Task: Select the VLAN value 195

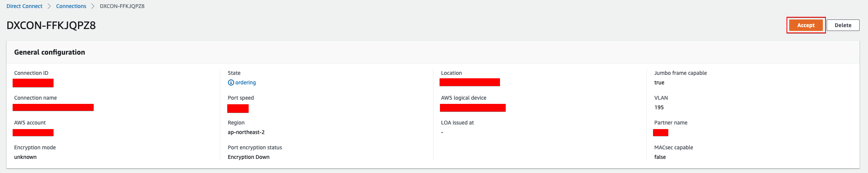Action: click(659, 107)
